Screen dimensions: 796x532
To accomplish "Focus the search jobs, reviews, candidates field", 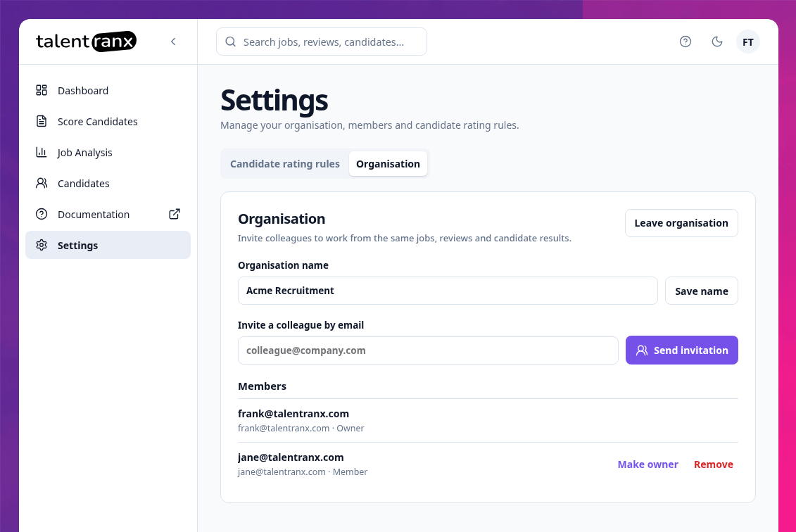I will tap(322, 42).
